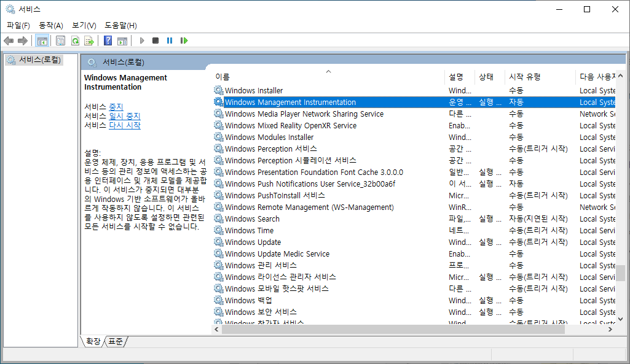Select Windows Push Notifications User Service_32b00a6f

click(414, 184)
